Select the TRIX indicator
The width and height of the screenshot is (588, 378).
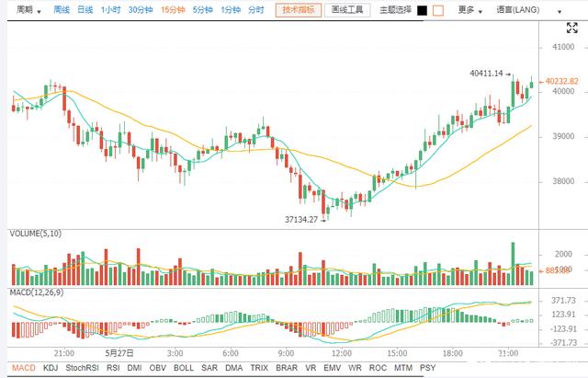[x=259, y=368]
